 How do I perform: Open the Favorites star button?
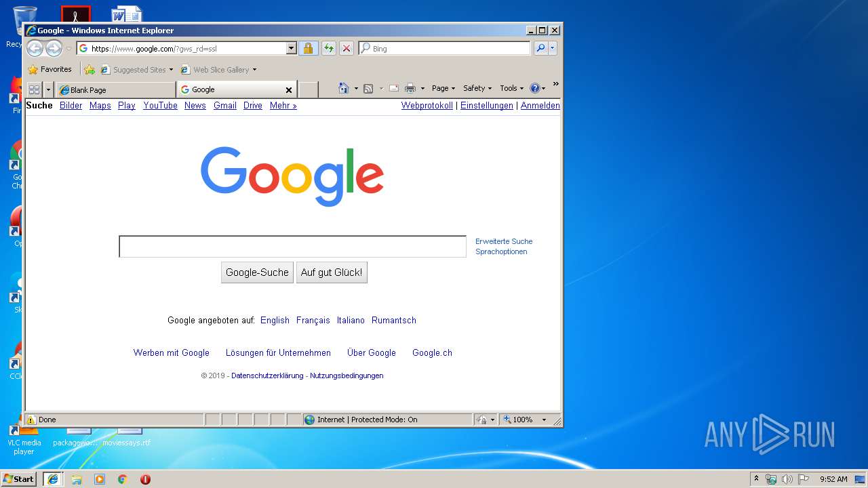tap(50, 69)
